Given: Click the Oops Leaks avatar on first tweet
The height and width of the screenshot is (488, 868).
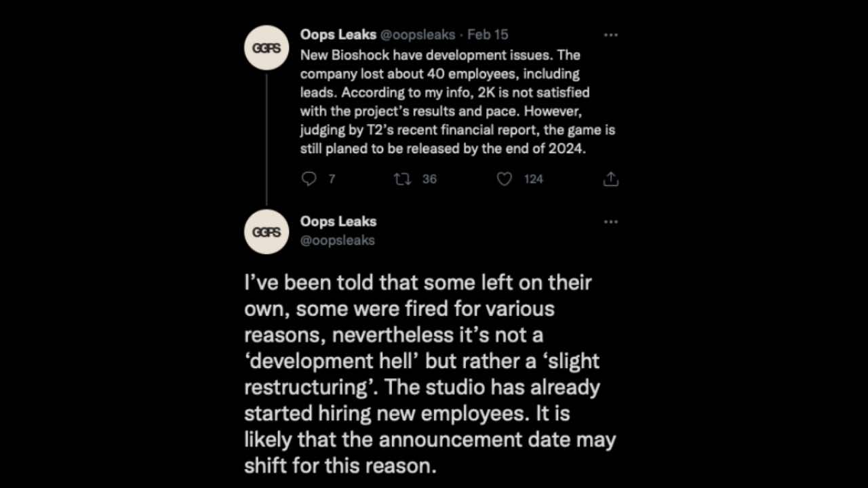Looking at the screenshot, I should pos(267,48).
